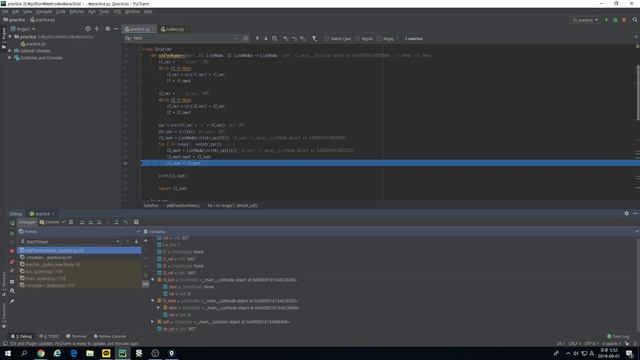Collapse l3_next variable node
The height and width of the screenshot is (360, 640).
pyautogui.click(x=153, y=301)
